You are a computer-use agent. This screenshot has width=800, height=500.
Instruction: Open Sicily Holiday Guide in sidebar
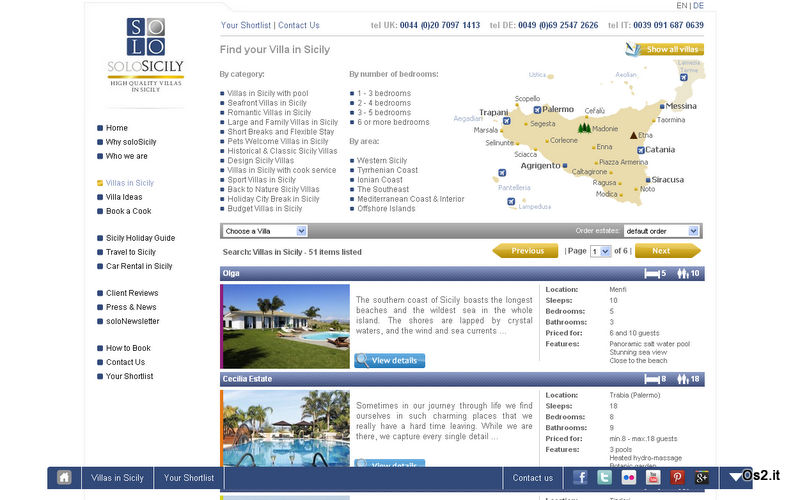pyautogui.click(x=140, y=238)
